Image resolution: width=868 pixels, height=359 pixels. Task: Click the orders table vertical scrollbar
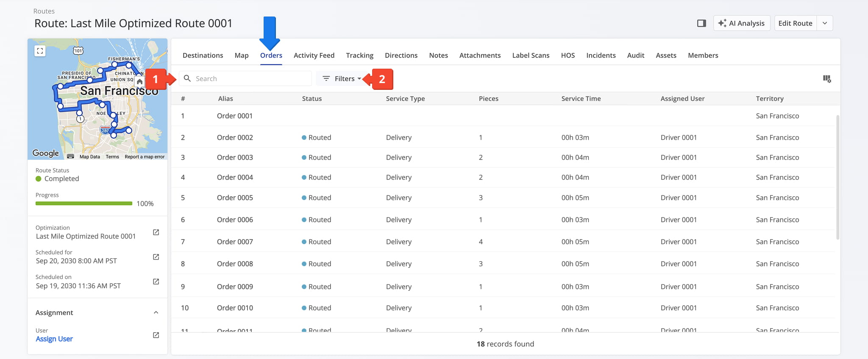coord(837,177)
